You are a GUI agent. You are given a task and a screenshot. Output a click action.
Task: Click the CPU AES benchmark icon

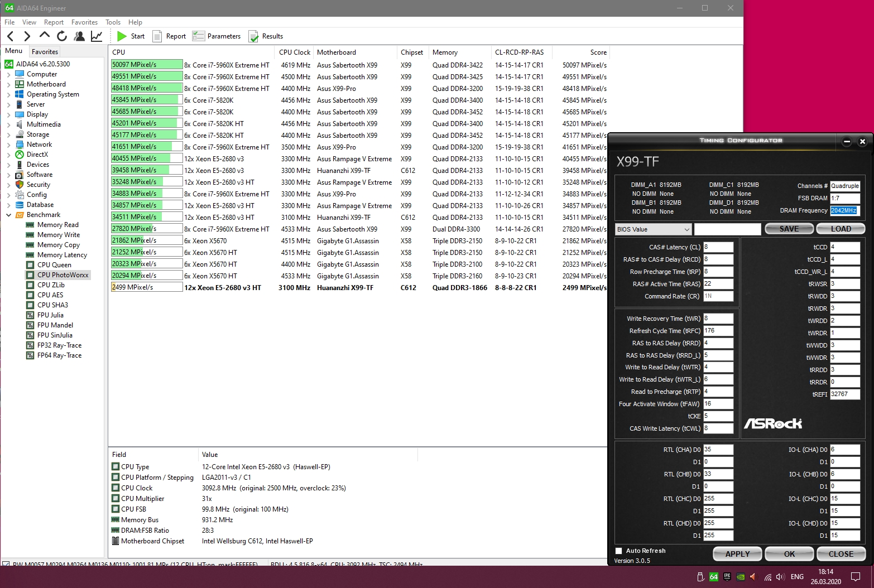tap(30, 295)
